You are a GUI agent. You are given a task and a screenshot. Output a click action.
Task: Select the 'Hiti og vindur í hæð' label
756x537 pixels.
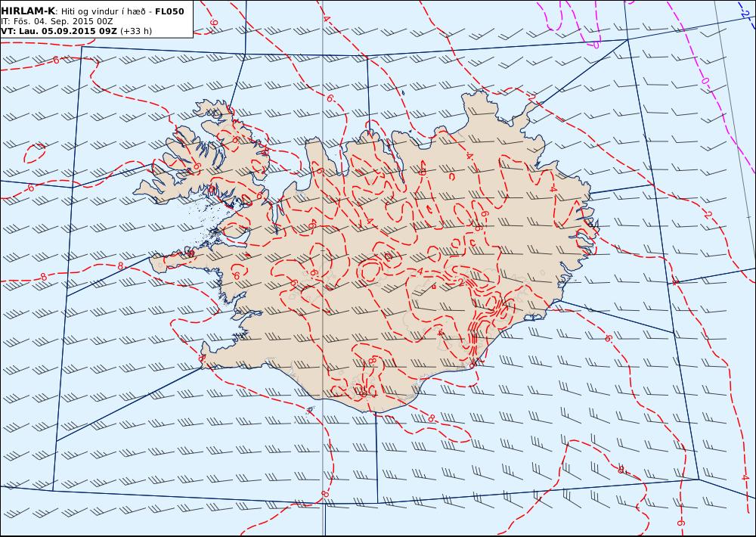(x=104, y=11)
